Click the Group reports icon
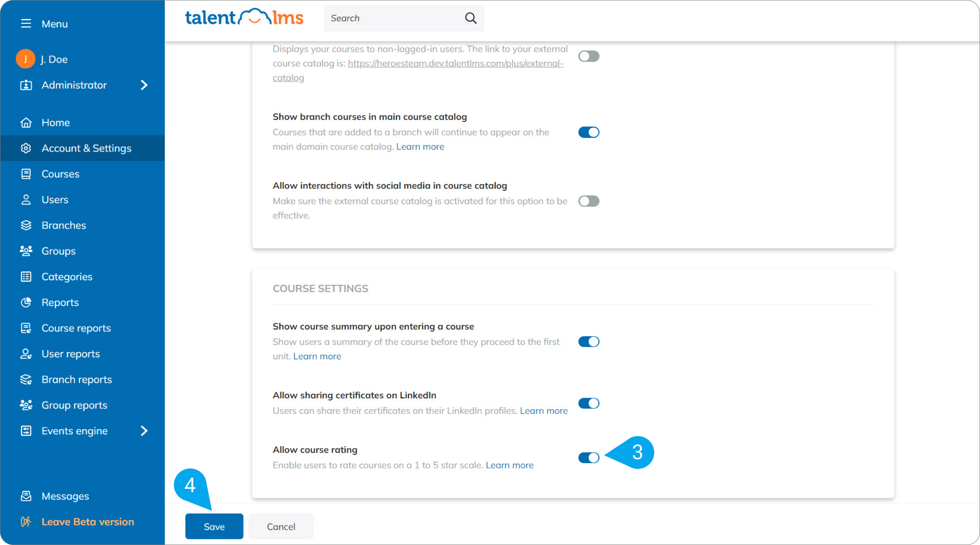Viewport: 980px width, 545px height. 26,405
